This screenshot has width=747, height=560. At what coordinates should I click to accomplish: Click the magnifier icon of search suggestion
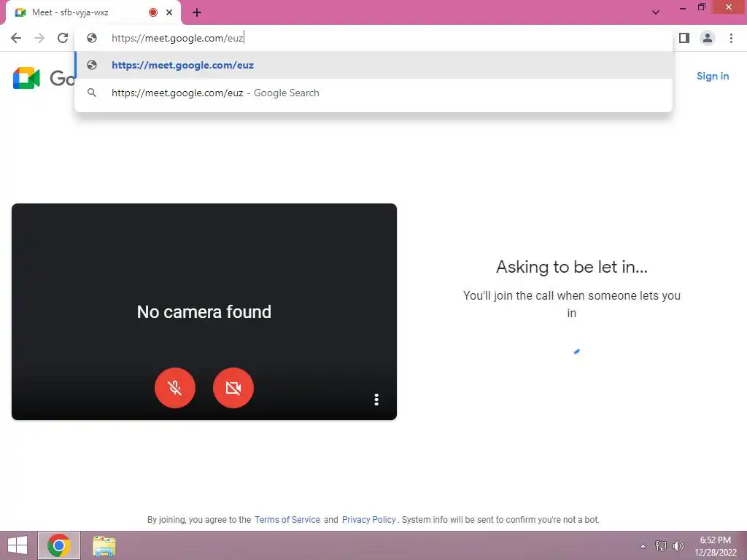tap(92, 93)
